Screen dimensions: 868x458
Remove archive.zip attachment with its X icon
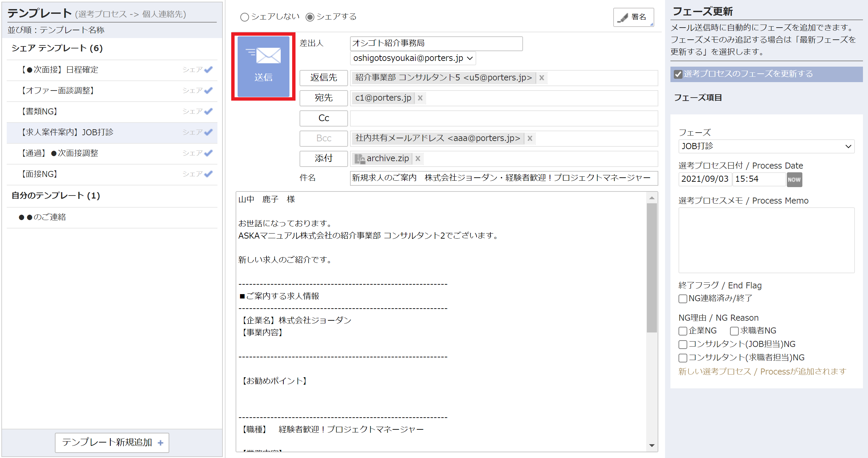[x=418, y=158]
